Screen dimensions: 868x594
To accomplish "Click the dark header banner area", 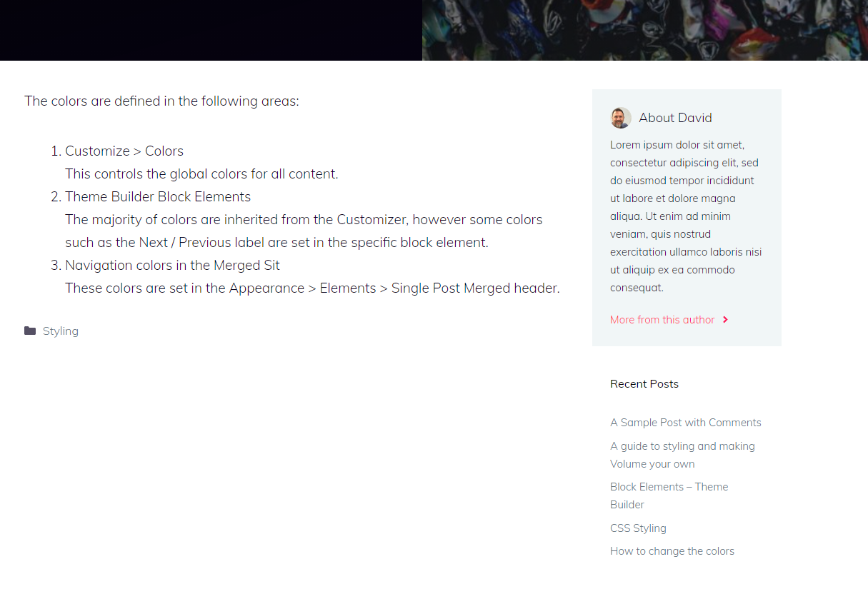I will (x=211, y=30).
